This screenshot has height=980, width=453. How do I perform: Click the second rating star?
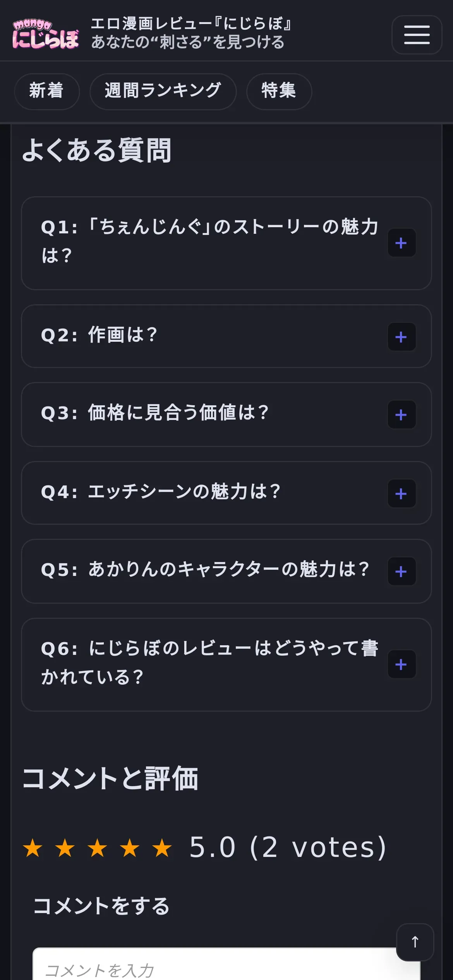[x=65, y=848]
